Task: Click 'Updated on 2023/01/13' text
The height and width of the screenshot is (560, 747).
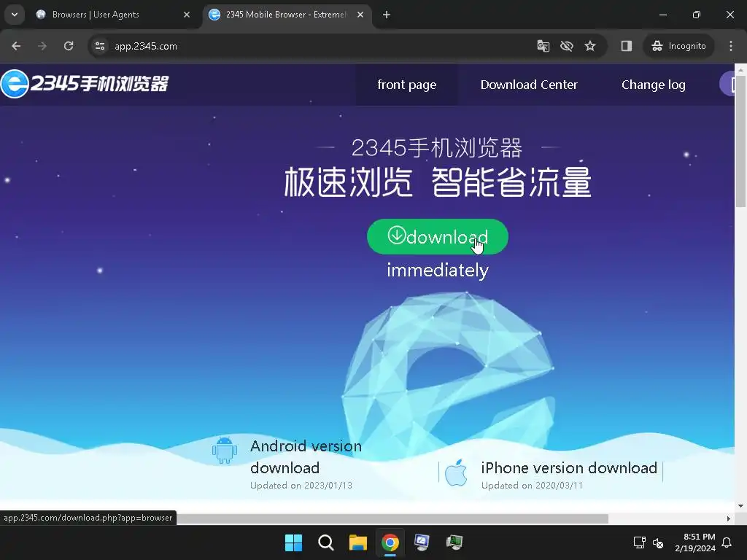Action: [x=301, y=485]
